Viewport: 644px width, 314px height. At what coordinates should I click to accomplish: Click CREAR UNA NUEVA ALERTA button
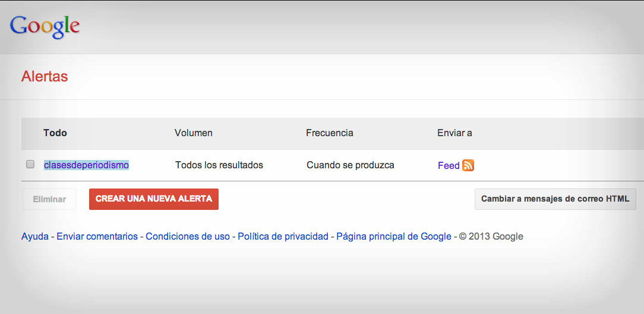pos(154,199)
